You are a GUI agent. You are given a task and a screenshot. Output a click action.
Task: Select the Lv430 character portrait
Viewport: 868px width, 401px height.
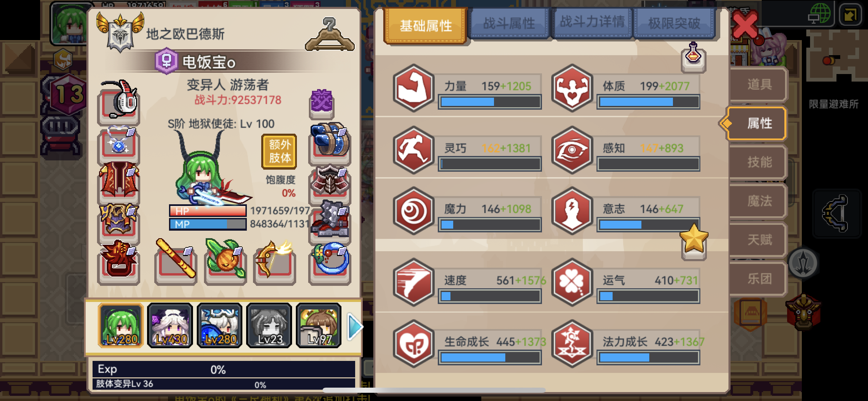170,326
